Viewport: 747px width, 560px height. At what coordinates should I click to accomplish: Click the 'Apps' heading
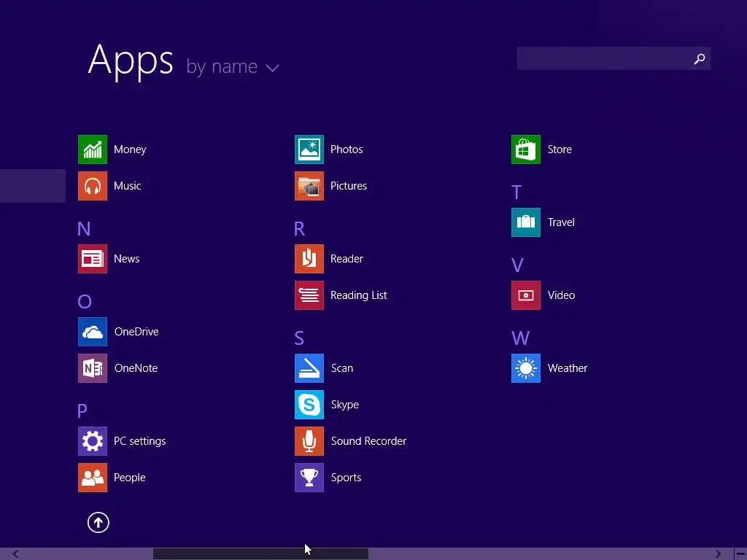(x=131, y=61)
